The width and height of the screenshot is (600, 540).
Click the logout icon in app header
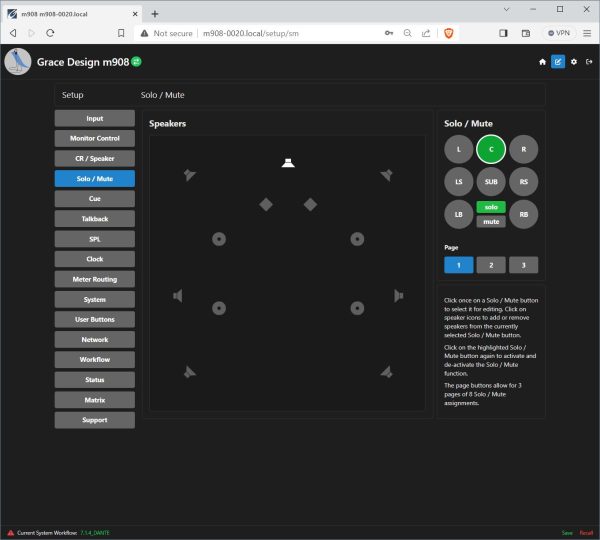[x=588, y=61]
